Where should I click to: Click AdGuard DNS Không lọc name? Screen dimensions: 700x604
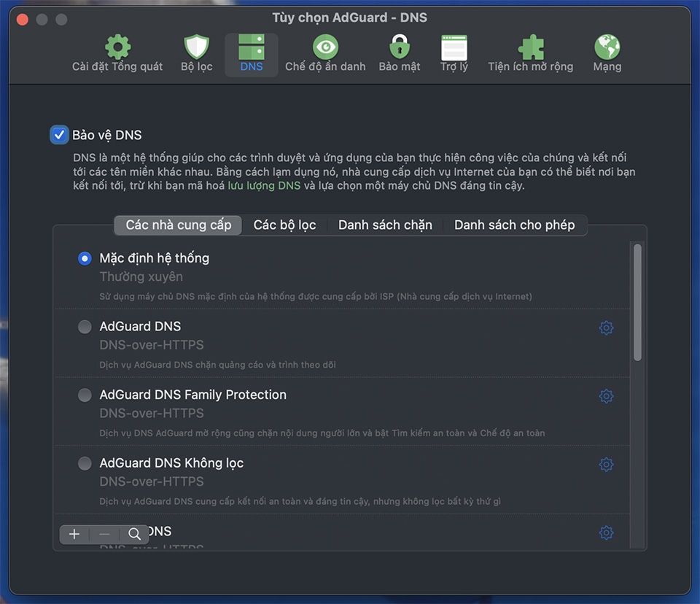click(x=171, y=463)
